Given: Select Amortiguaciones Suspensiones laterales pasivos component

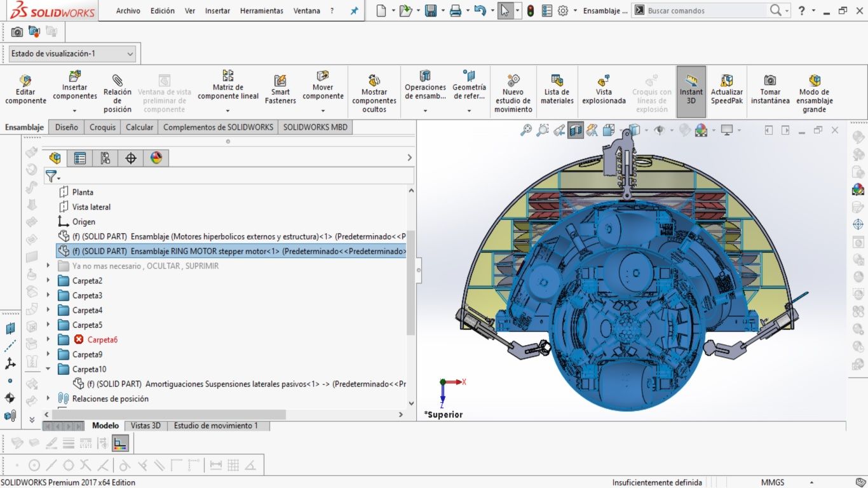Looking at the screenshot, I should [x=239, y=384].
